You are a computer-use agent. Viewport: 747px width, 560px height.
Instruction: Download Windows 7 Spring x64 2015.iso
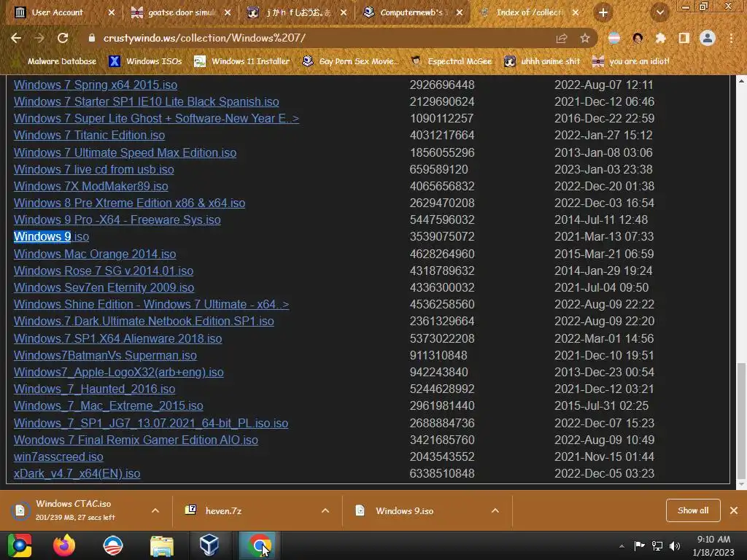(96, 85)
